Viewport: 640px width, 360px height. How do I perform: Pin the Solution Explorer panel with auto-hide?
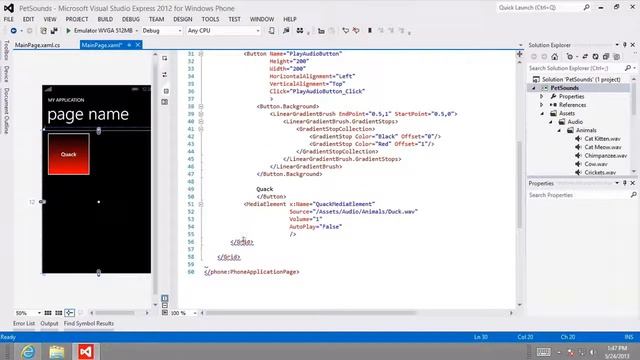click(624, 45)
